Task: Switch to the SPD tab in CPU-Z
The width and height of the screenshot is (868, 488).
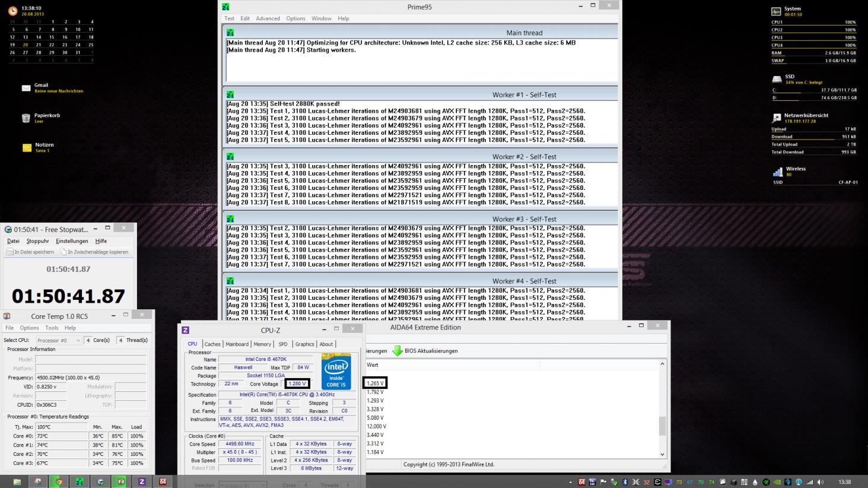Action: pyautogui.click(x=283, y=344)
